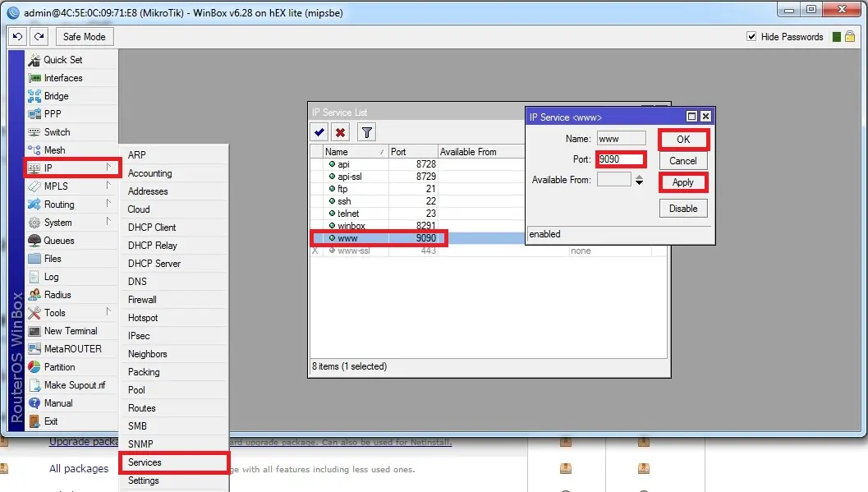
Task: Expand the Routing submenu arrow
Action: 108,204
